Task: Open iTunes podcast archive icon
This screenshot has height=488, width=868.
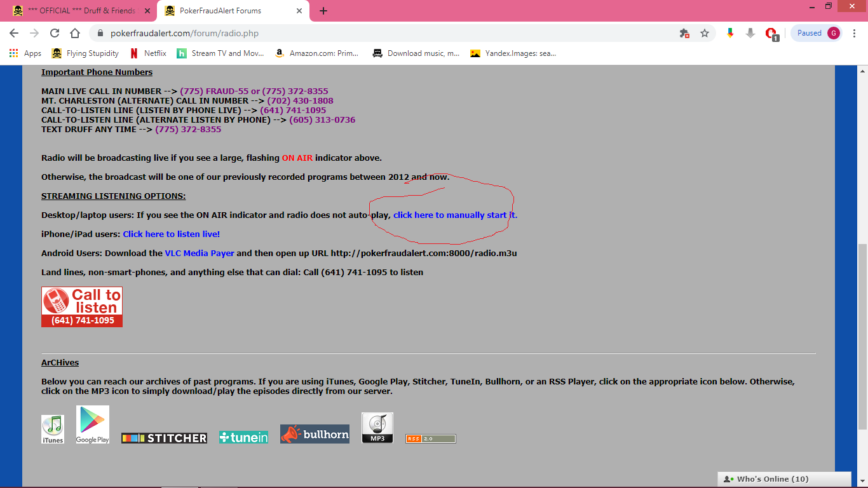Action: click(53, 429)
